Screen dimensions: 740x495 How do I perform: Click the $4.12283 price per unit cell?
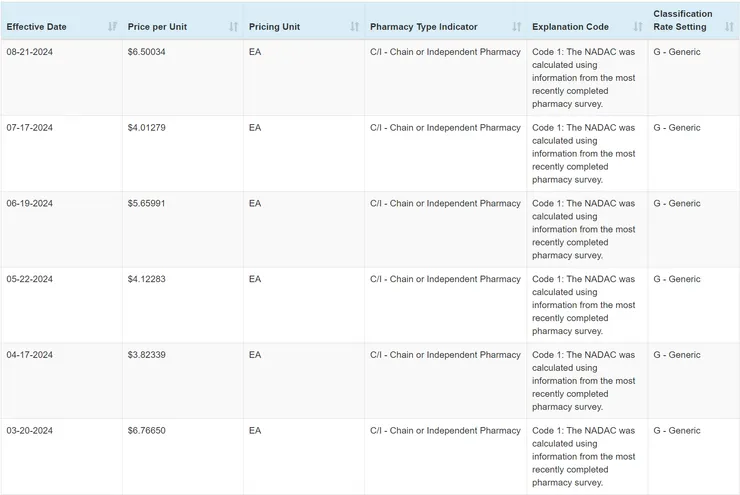[147, 280]
